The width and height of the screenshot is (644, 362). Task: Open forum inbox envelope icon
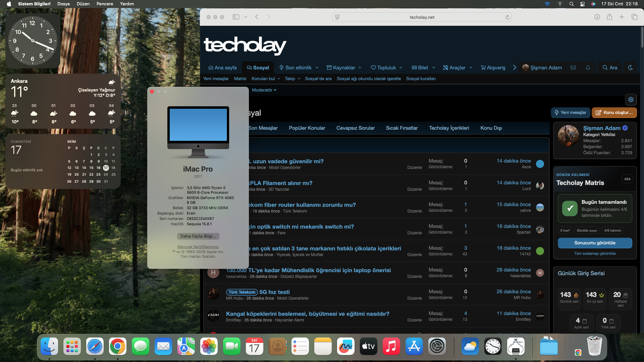573,68
